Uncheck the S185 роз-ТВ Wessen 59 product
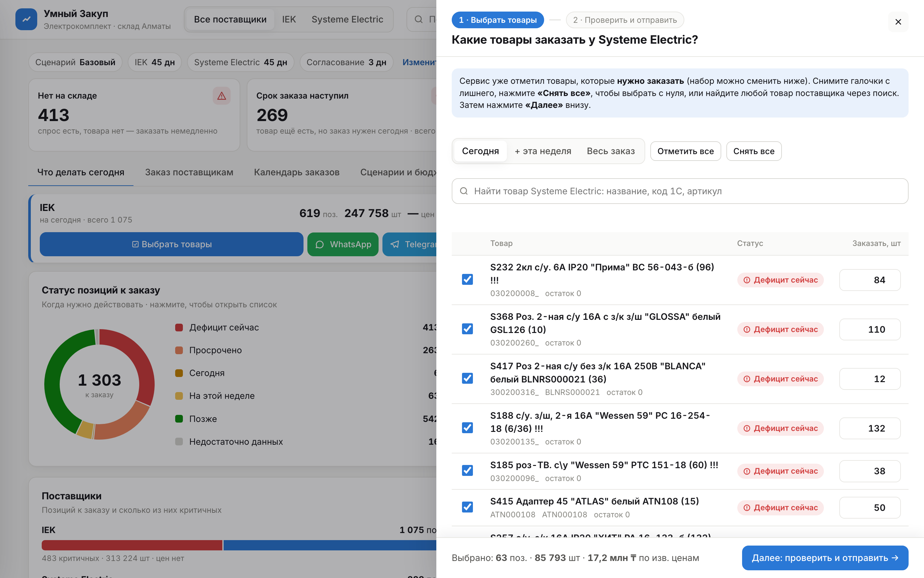The image size is (924, 578). (467, 470)
